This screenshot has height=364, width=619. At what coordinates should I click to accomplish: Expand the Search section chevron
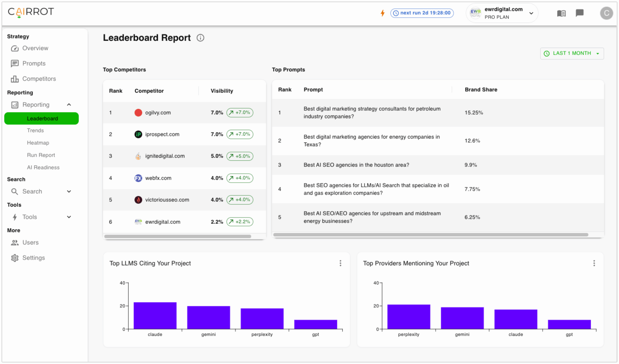click(x=69, y=192)
